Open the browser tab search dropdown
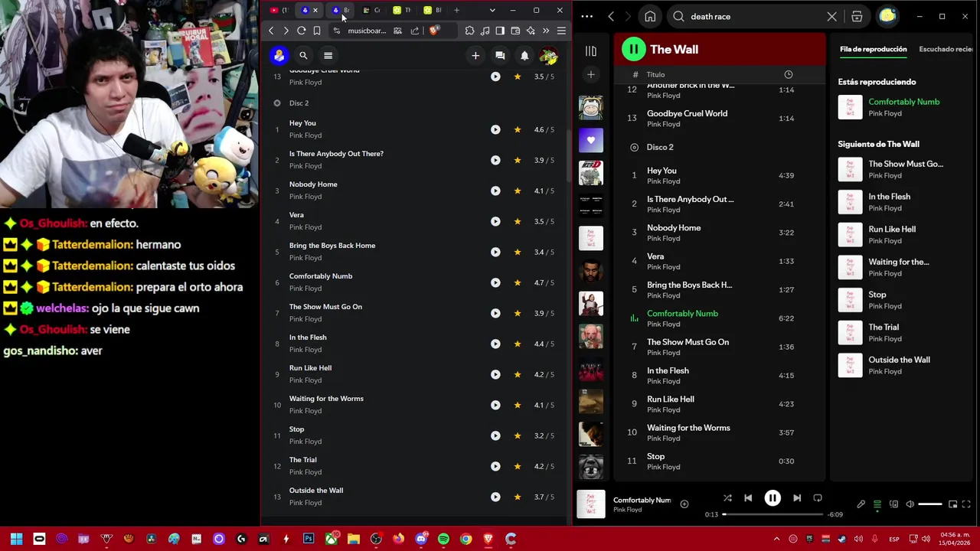This screenshot has height=551, width=980. (x=492, y=10)
